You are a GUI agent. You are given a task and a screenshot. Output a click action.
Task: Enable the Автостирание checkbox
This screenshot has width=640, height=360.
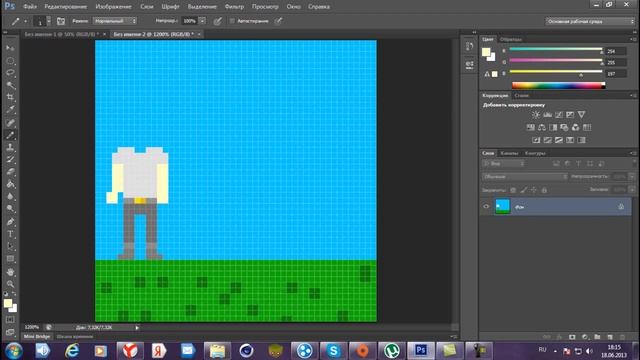point(232,21)
